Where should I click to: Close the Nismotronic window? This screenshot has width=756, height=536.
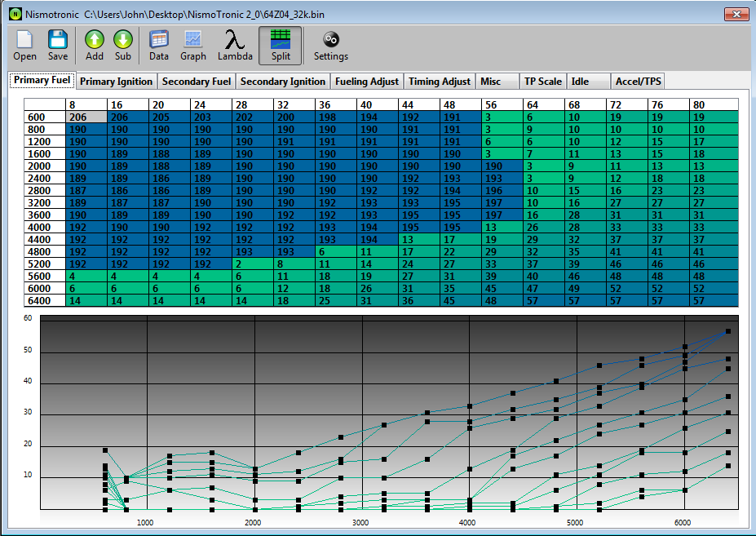pos(736,13)
